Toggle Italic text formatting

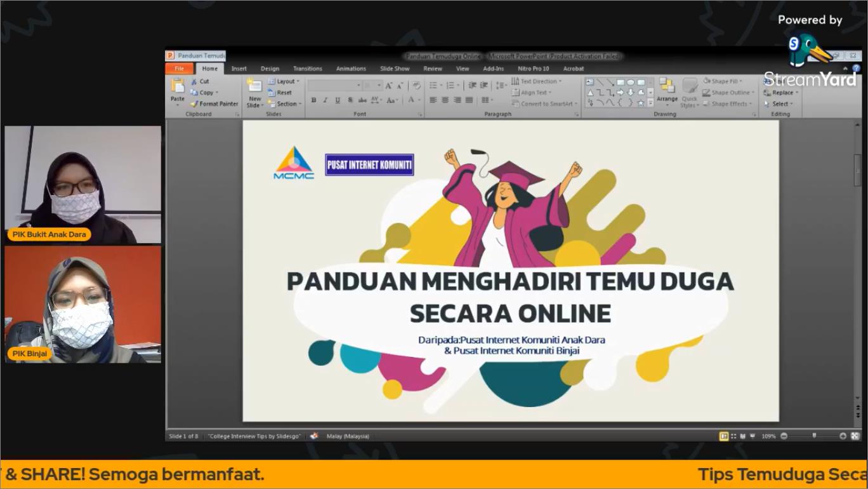coord(325,100)
